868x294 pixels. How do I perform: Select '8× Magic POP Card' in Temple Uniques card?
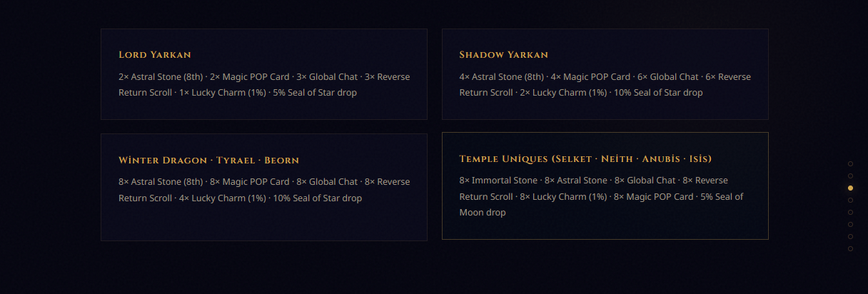[x=654, y=196]
